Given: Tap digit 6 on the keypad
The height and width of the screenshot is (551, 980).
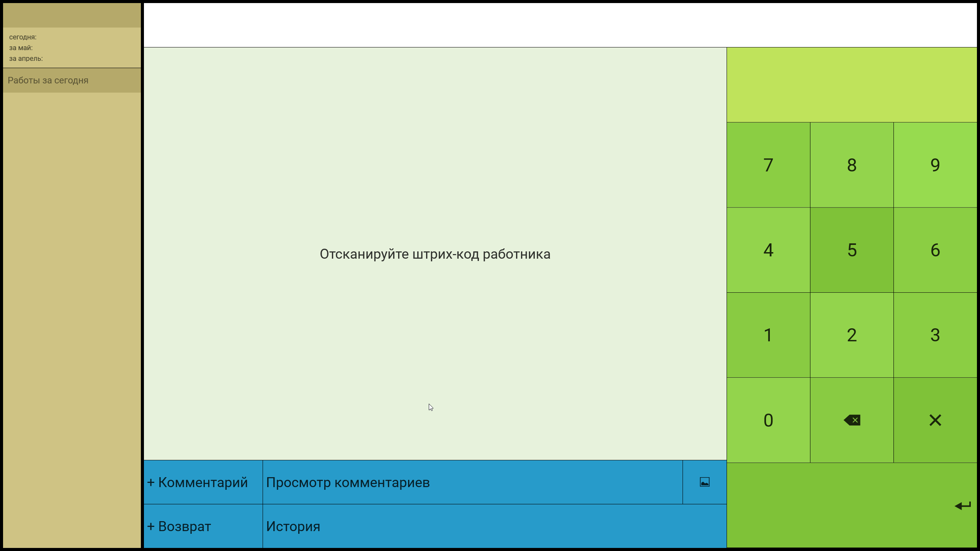Looking at the screenshot, I should point(935,250).
